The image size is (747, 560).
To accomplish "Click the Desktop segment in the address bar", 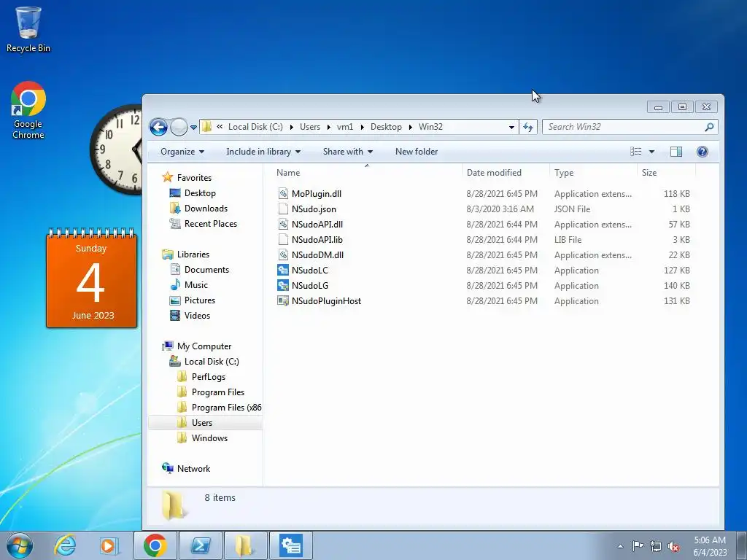I will tap(386, 127).
